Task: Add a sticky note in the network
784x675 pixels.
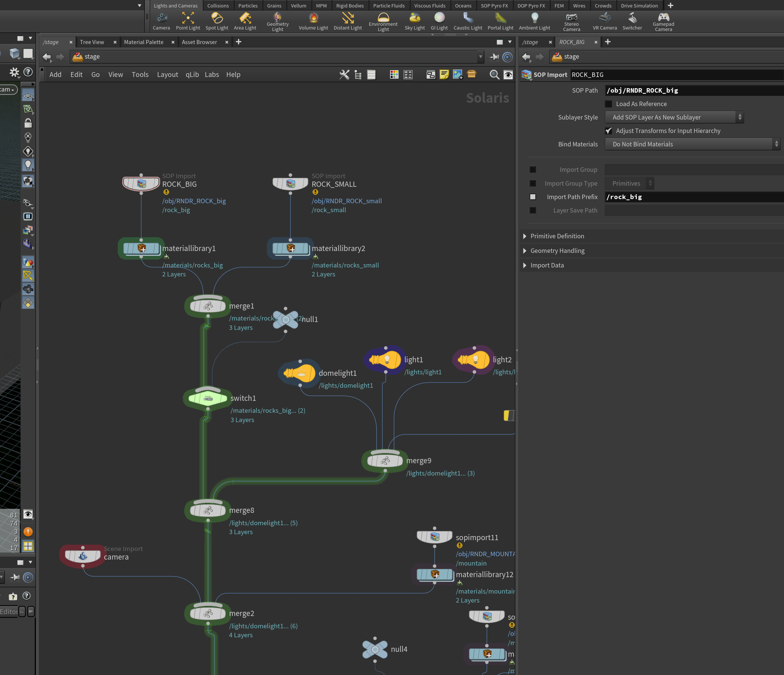Action: [x=444, y=74]
